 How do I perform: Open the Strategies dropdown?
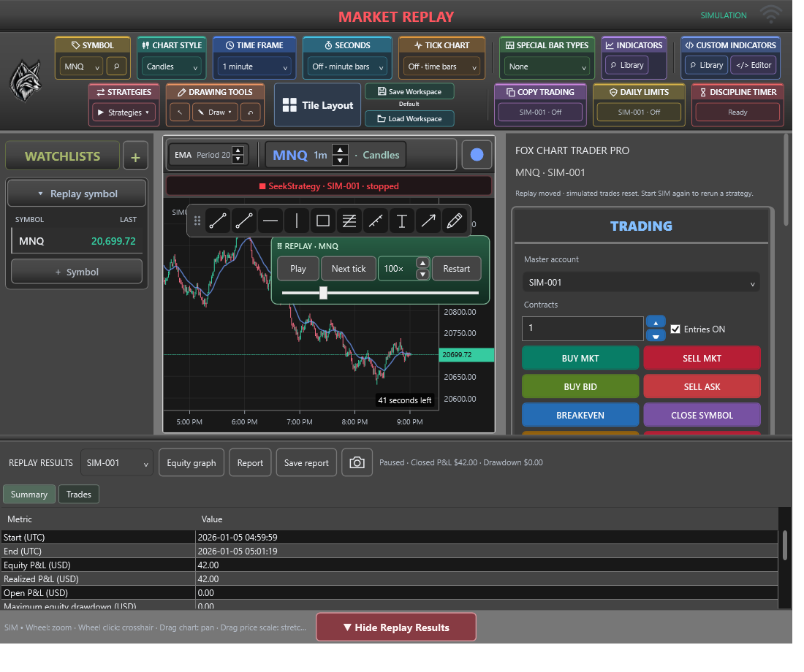pyautogui.click(x=123, y=112)
